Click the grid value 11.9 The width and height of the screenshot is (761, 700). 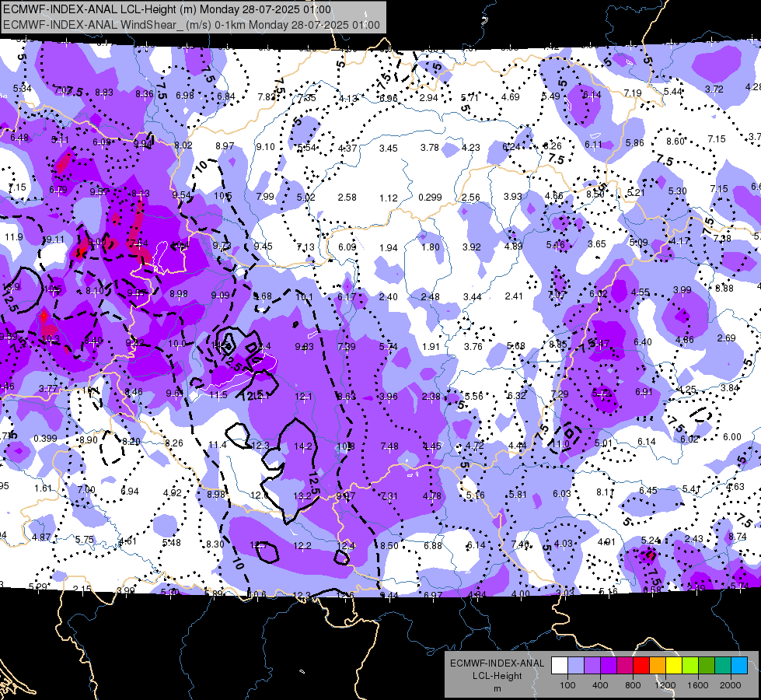click(13, 237)
